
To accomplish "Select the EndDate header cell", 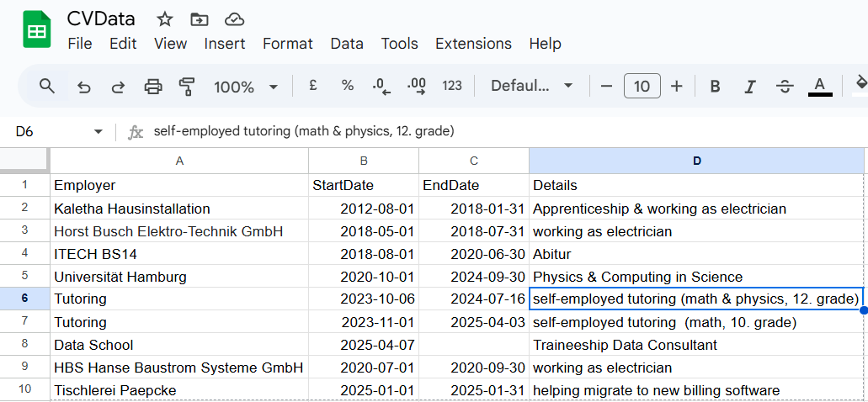I will click(x=474, y=185).
